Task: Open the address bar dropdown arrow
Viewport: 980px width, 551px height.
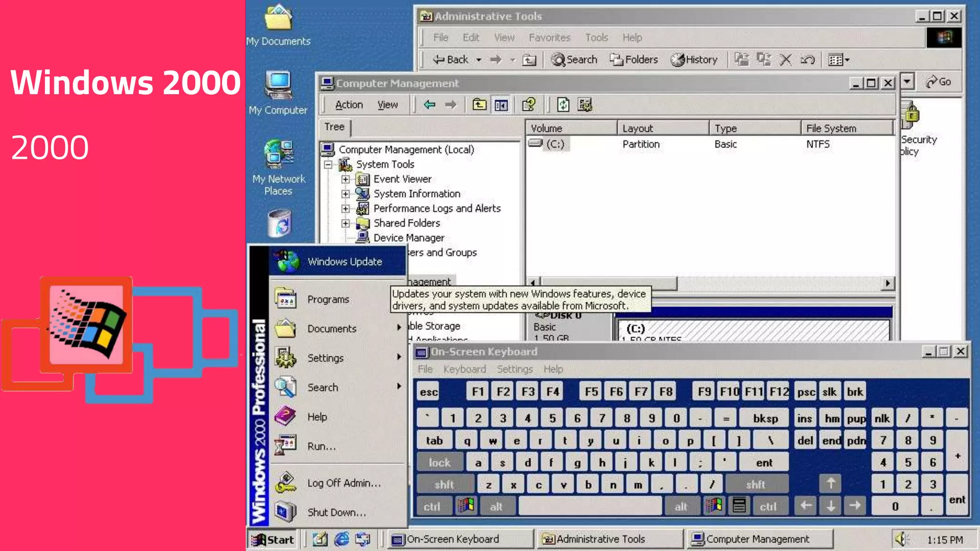Action: pyautogui.click(x=907, y=81)
